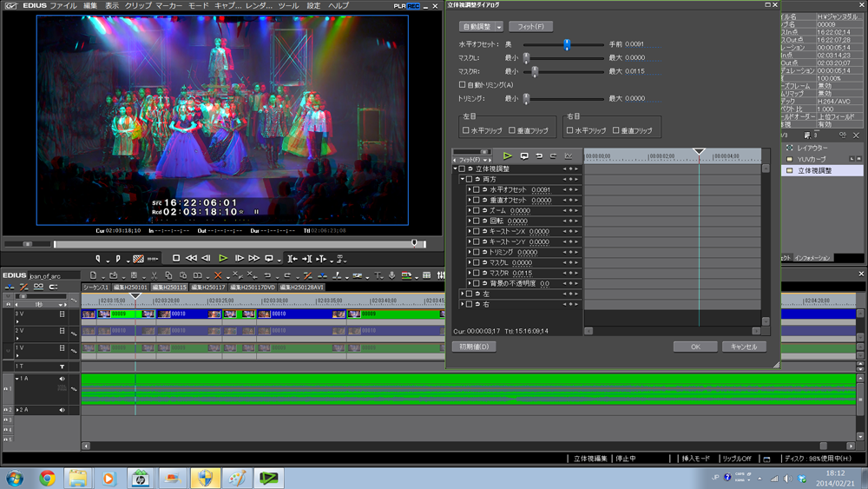Viewport: 868px width, 489px height.
Task: Check 水平フリップ under 右目
Action: 569,130
